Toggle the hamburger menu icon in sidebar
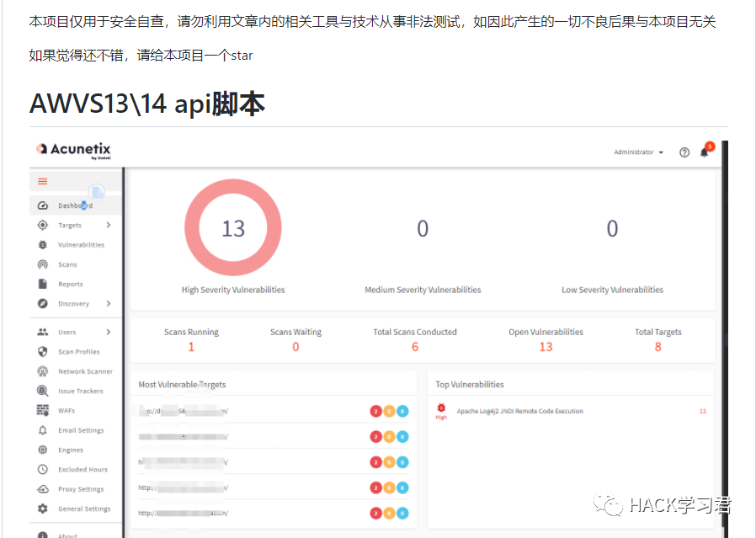The width and height of the screenshot is (756, 538). coord(42,181)
